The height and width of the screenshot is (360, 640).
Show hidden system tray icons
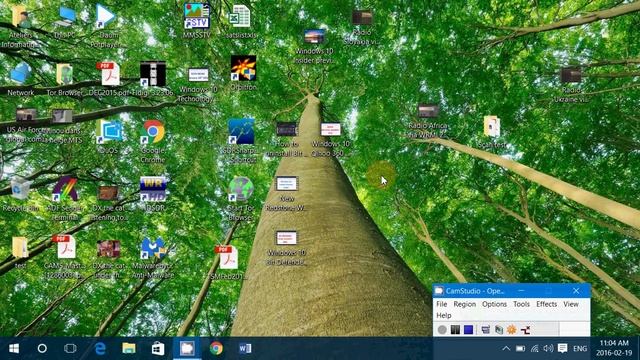(506, 349)
